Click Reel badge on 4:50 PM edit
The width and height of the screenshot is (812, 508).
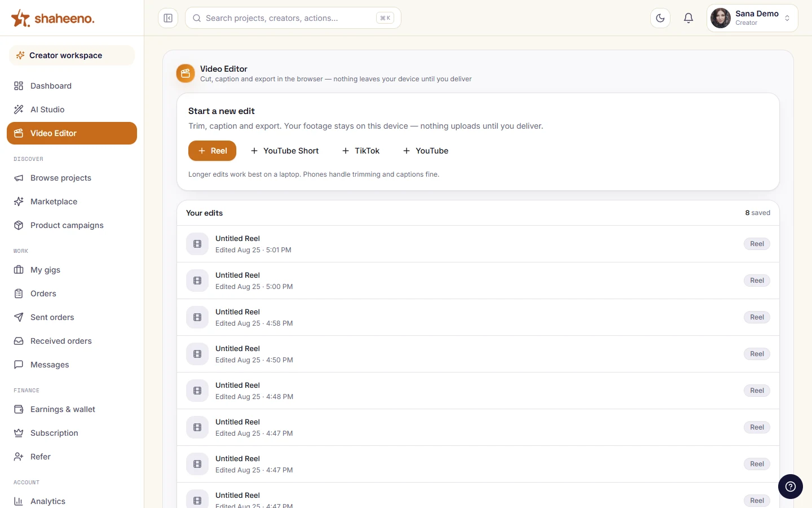(x=757, y=354)
